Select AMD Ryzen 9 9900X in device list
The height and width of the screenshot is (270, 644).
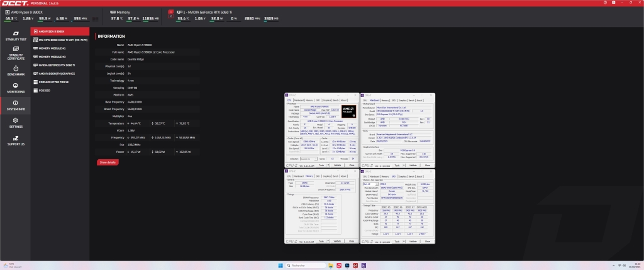tap(60, 31)
